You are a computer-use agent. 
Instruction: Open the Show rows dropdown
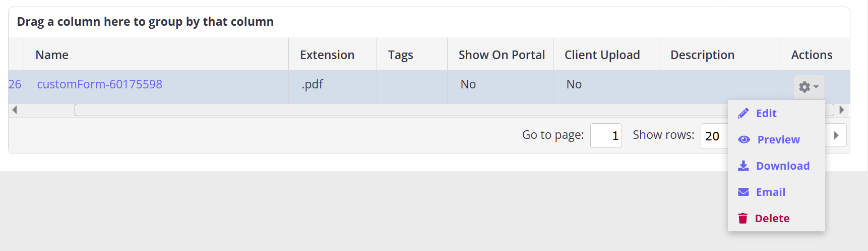[x=714, y=136]
